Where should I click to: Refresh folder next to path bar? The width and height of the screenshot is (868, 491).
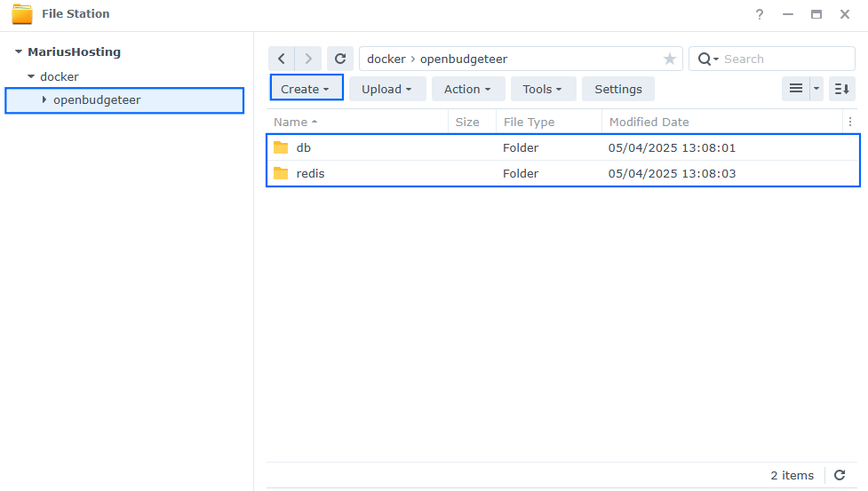point(340,59)
